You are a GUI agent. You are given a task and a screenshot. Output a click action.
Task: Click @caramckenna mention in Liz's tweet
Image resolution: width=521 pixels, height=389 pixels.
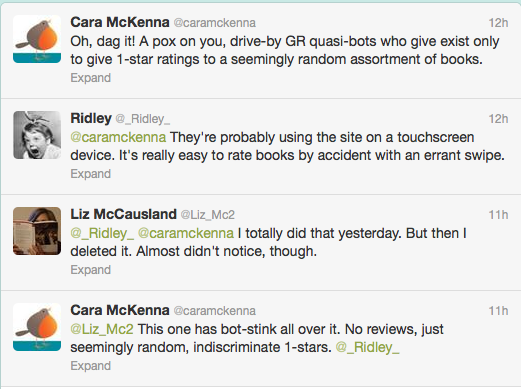tap(186, 233)
